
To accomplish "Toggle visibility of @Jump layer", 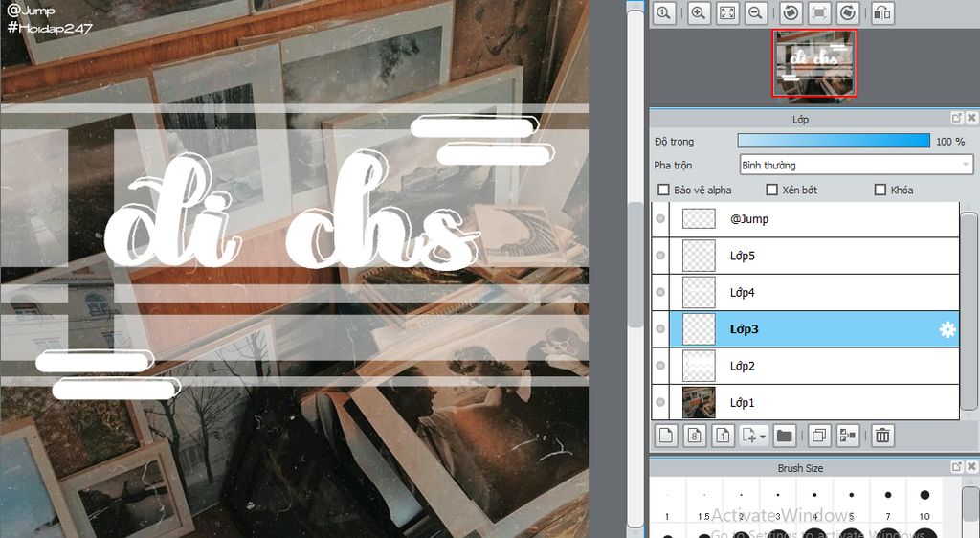I will coord(660,218).
